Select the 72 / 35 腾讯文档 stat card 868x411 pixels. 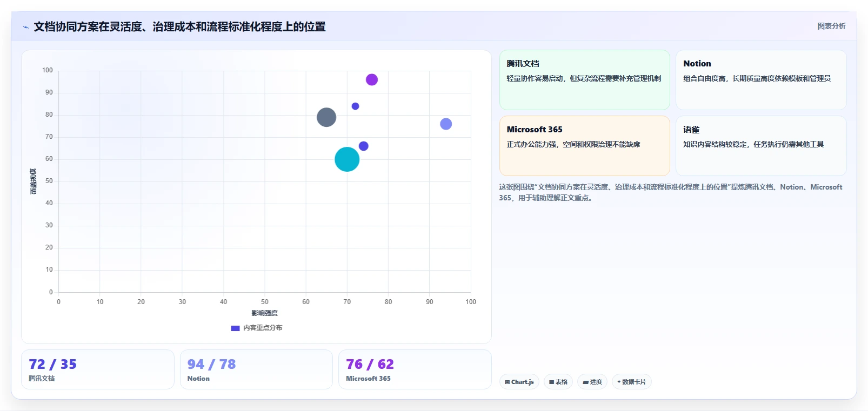pos(98,369)
